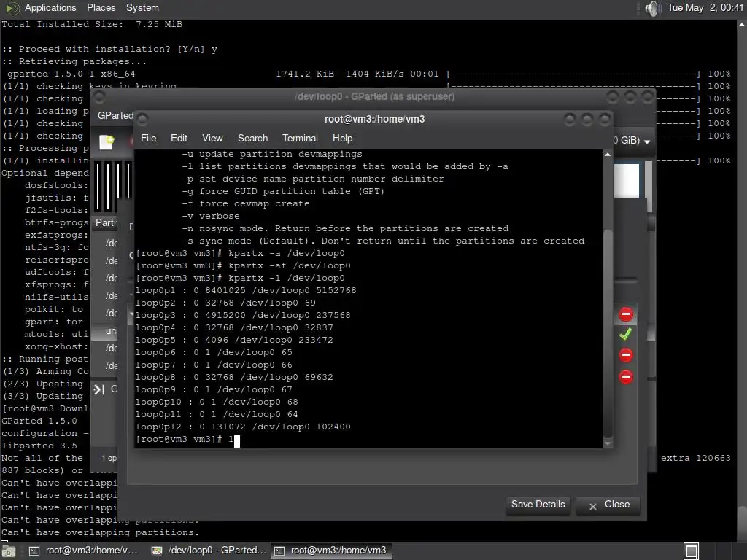This screenshot has width=747, height=560.
Task: Click the '-n nosync mode' option line
Action: [x=345, y=228]
